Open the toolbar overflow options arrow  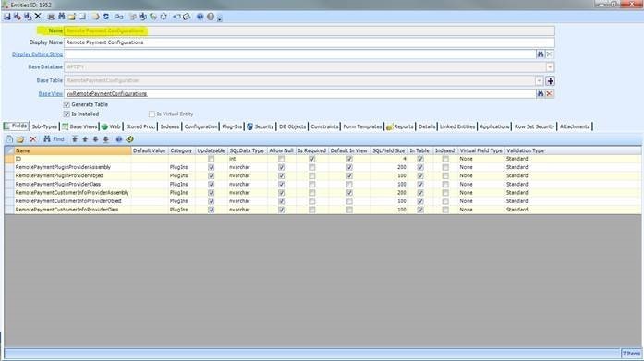220,18
